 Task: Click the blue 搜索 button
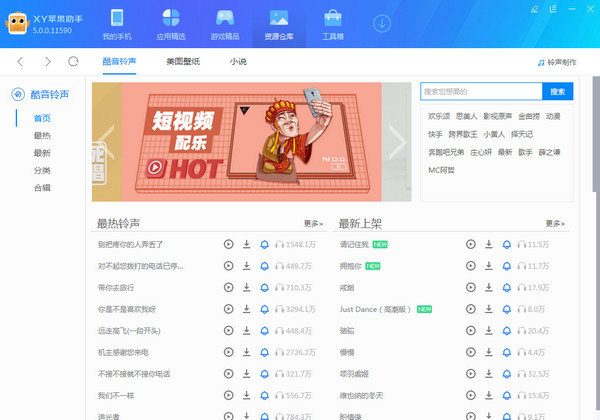click(x=558, y=91)
